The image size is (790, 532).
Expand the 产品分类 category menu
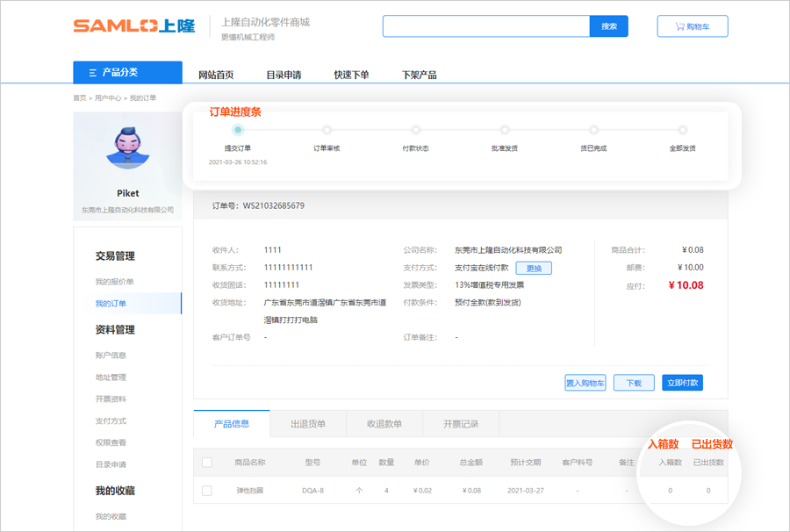(127, 72)
